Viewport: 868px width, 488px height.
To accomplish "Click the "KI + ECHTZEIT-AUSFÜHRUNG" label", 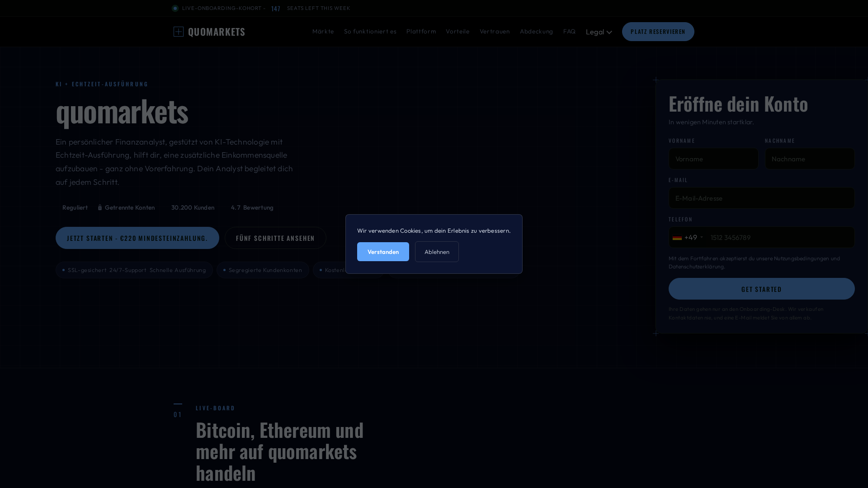I will pyautogui.click(x=102, y=84).
